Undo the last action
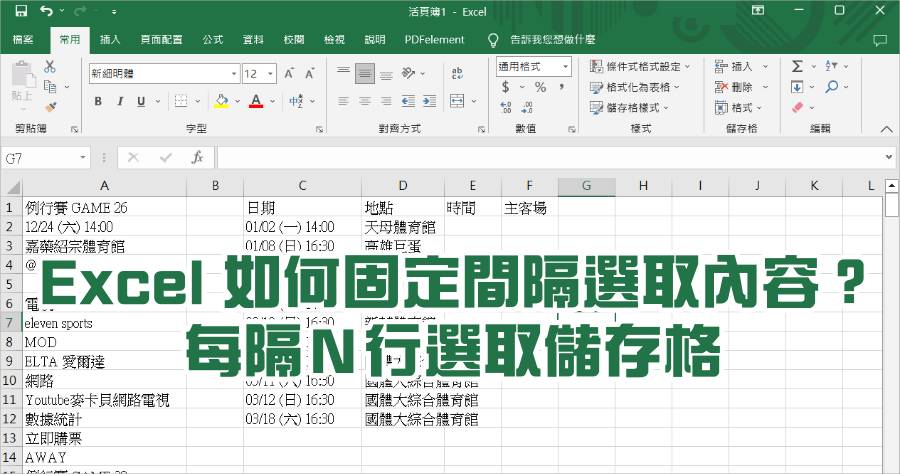This screenshot has height=474, width=900. coord(46,11)
